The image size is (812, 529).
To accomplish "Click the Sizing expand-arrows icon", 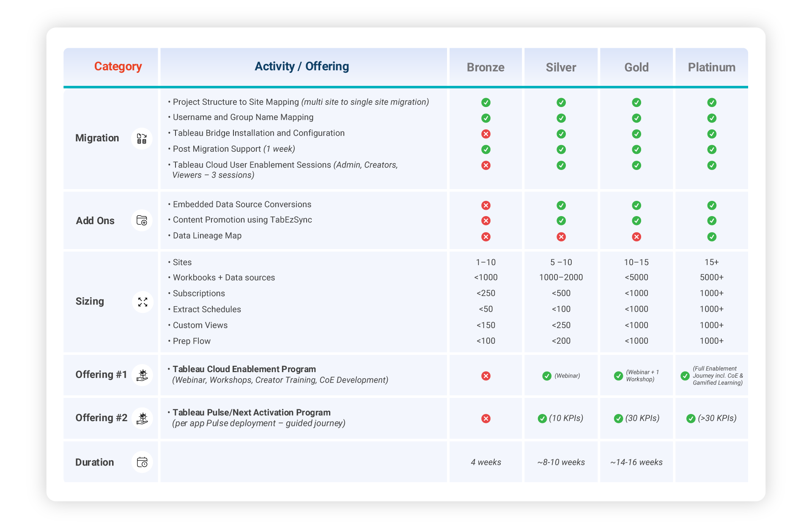I will 143,302.
